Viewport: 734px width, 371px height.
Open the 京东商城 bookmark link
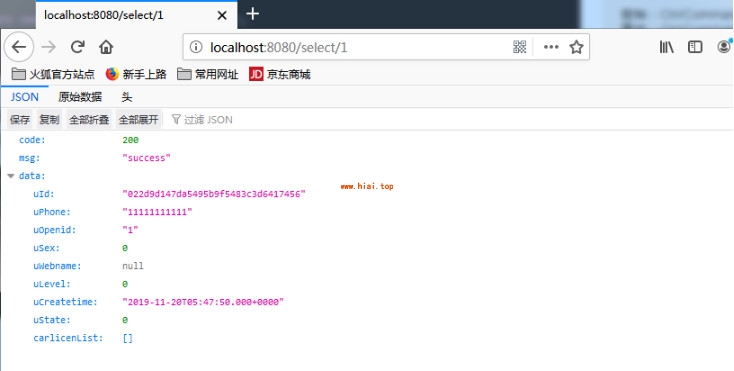[280, 74]
